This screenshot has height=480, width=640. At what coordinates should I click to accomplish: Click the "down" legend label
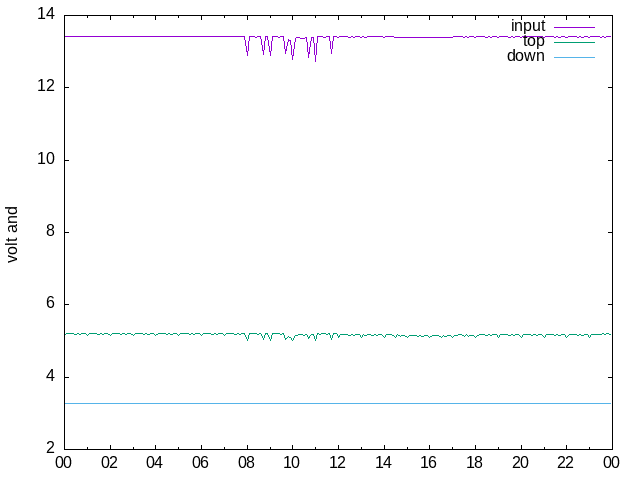tap(526, 56)
